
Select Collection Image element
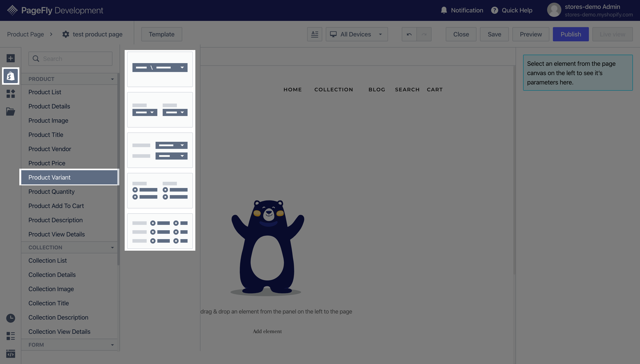(x=70, y=289)
